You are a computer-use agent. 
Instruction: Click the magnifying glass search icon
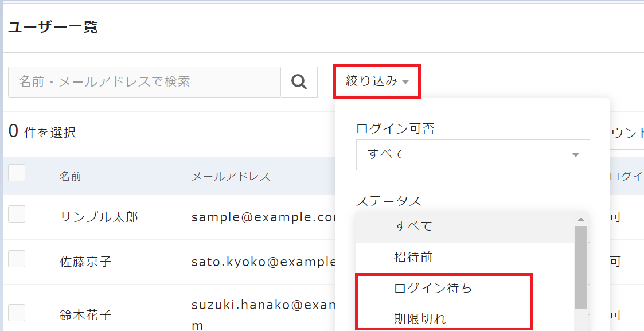(x=299, y=82)
